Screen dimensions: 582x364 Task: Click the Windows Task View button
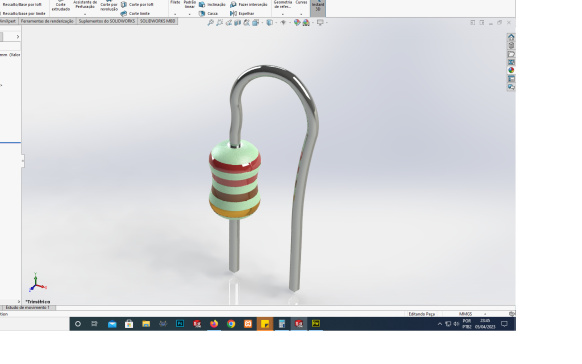click(x=94, y=324)
